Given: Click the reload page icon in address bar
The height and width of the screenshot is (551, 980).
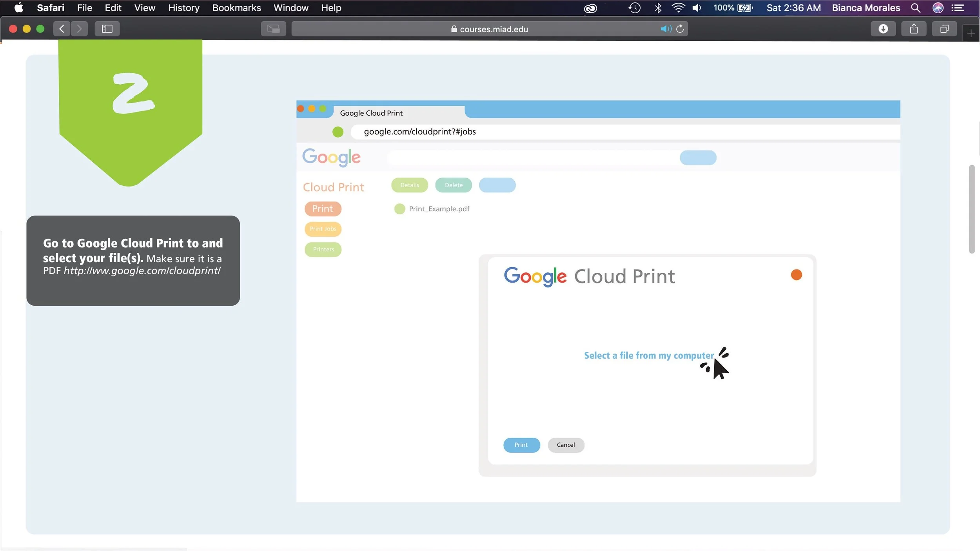Looking at the screenshot, I should 680,29.
